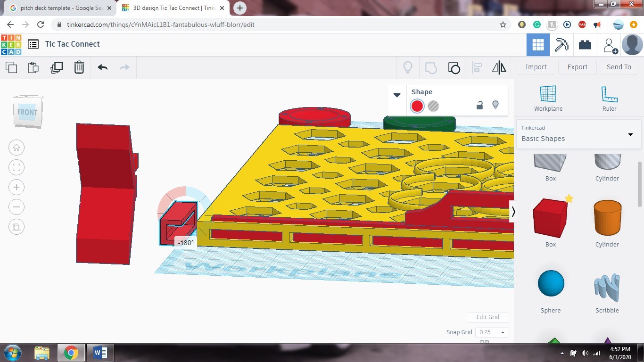Toggle the lock on the selected shape
Screen dimensions: 644x362
click(479, 106)
